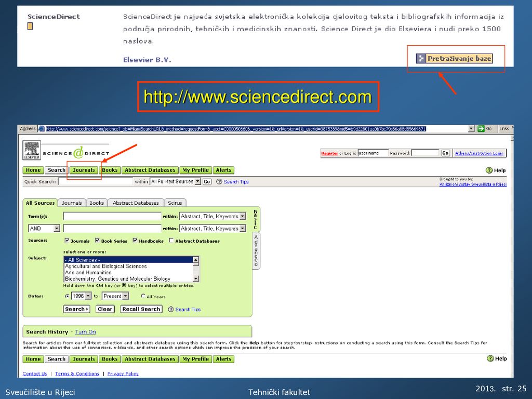
Task: Open the Present end year dropdown
Action: click(x=126, y=296)
